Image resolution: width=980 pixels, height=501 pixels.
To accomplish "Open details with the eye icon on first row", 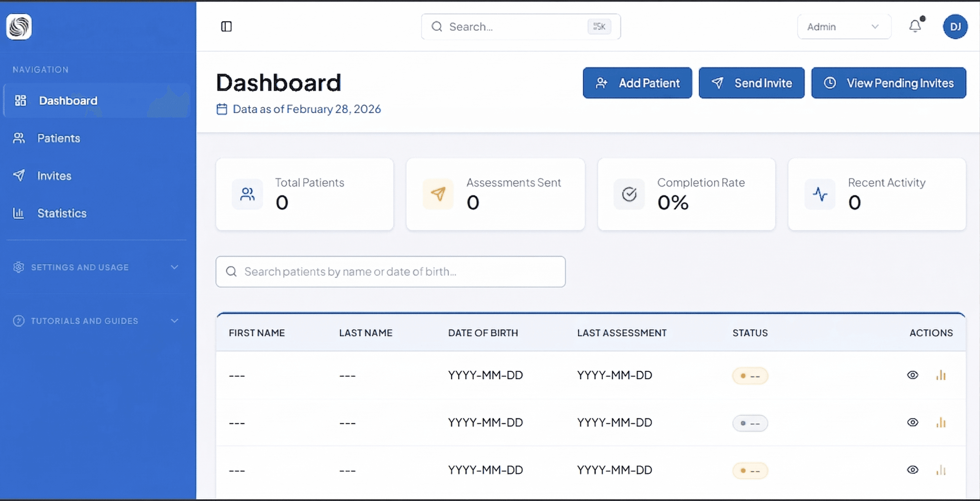I will pos(913,375).
